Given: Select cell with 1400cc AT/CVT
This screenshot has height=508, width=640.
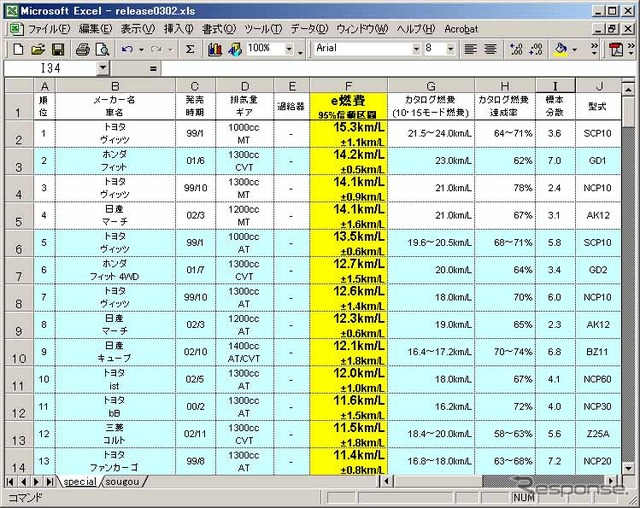Looking at the screenshot, I should pyautogui.click(x=244, y=353).
